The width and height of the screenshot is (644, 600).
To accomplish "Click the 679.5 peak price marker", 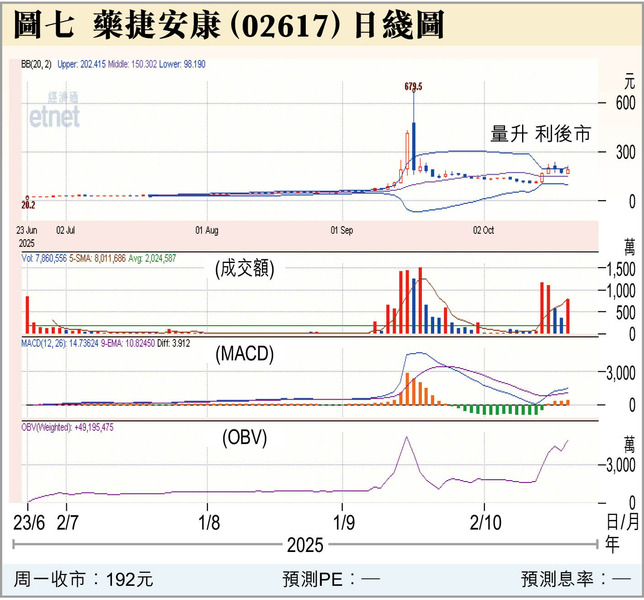I will click(x=413, y=87).
